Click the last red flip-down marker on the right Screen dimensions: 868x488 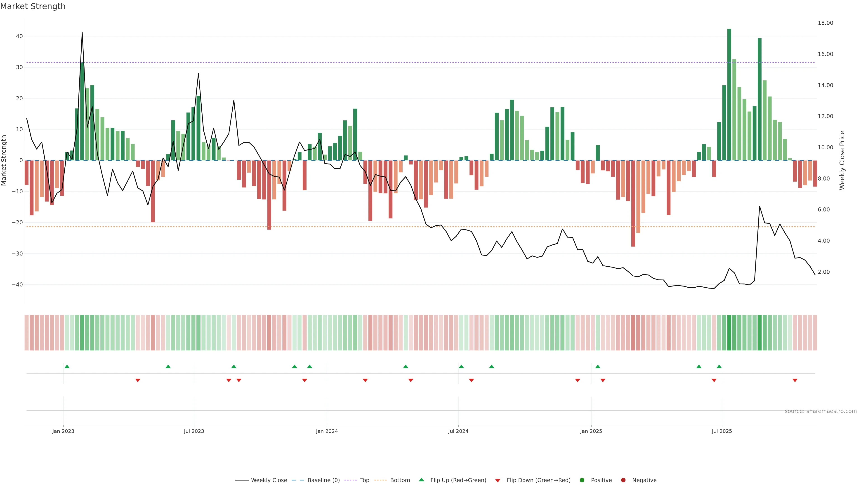coord(795,380)
